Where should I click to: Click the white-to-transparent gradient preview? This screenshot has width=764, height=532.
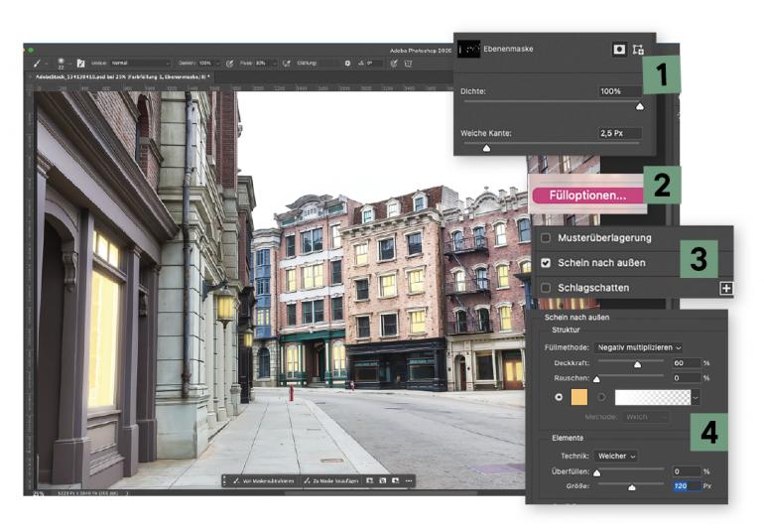(x=653, y=397)
